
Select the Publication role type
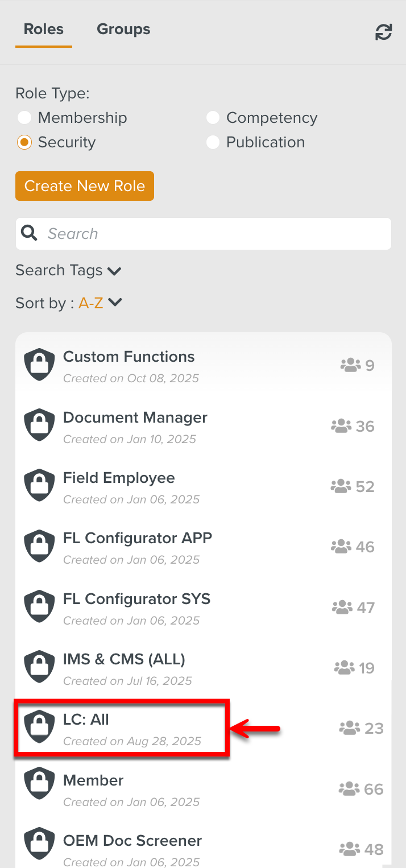point(213,142)
